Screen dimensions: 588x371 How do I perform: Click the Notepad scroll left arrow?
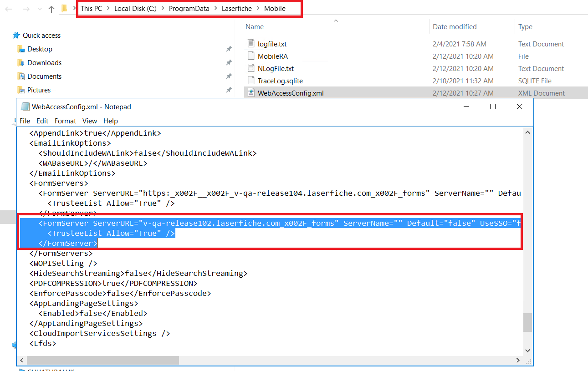pos(22,360)
